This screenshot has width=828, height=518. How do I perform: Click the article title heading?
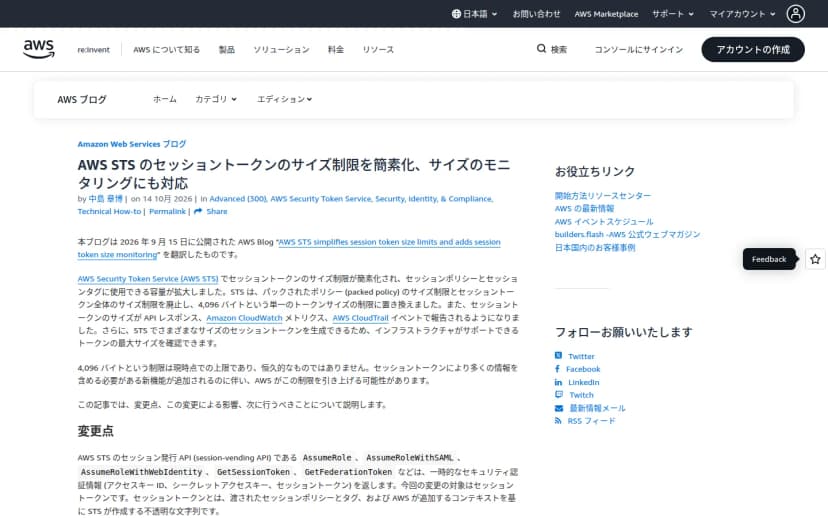coord(294,174)
